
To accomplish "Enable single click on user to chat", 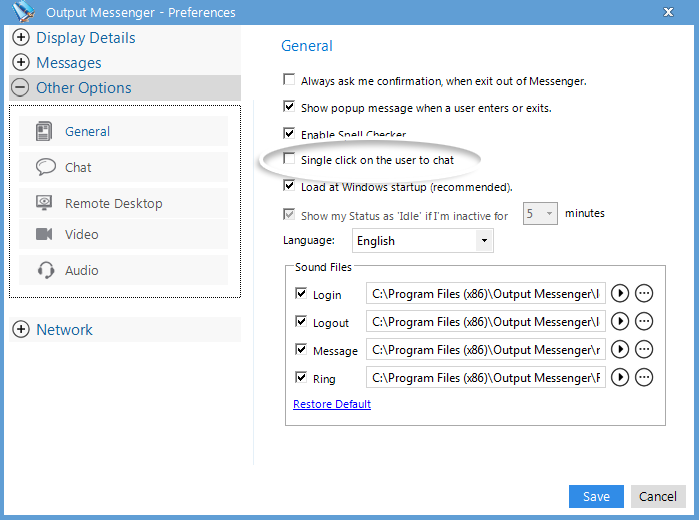I will tap(289, 158).
